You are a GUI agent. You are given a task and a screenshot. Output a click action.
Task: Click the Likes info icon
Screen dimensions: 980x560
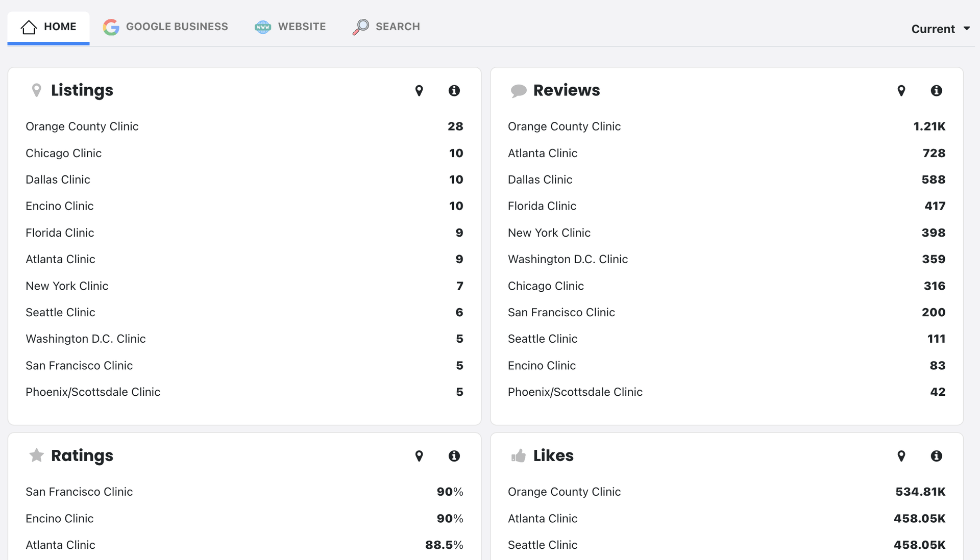point(936,455)
